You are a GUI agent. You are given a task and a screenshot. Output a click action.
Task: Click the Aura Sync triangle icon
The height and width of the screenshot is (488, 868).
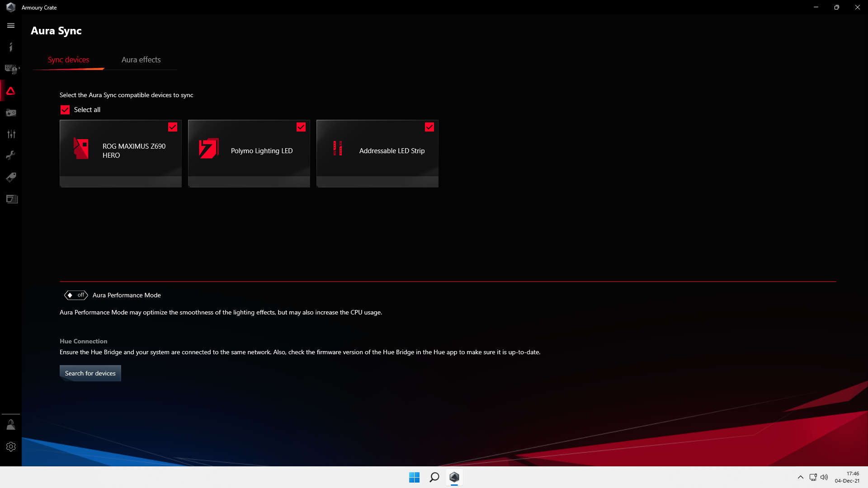11,91
